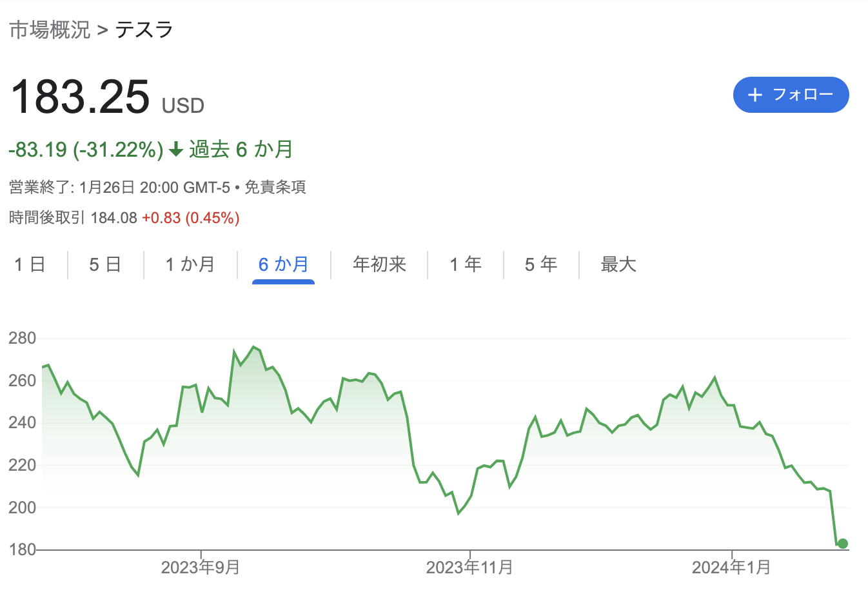The width and height of the screenshot is (868, 592).
Task: Show the 最大 maximum range chart
Action: (618, 264)
